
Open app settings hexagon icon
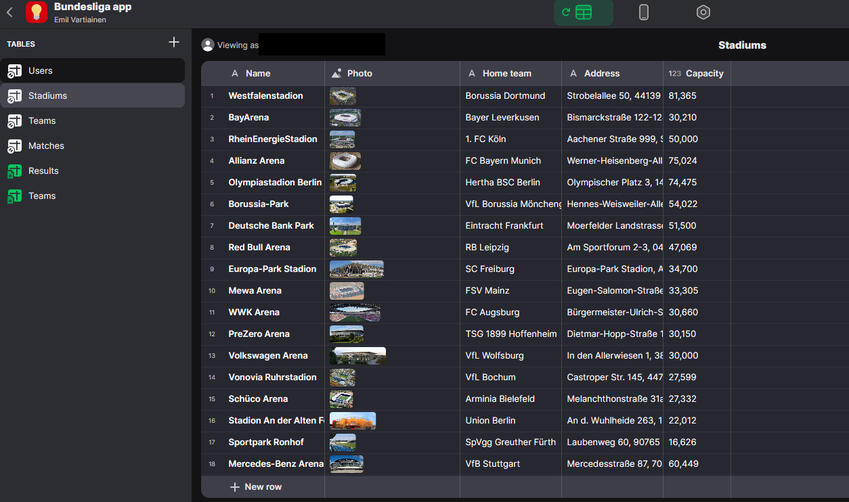(703, 12)
